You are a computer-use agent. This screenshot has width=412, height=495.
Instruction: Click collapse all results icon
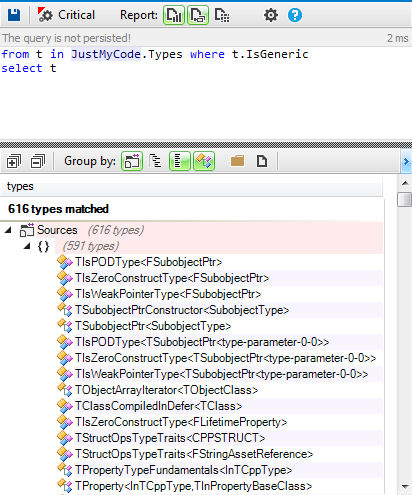click(38, 161)
